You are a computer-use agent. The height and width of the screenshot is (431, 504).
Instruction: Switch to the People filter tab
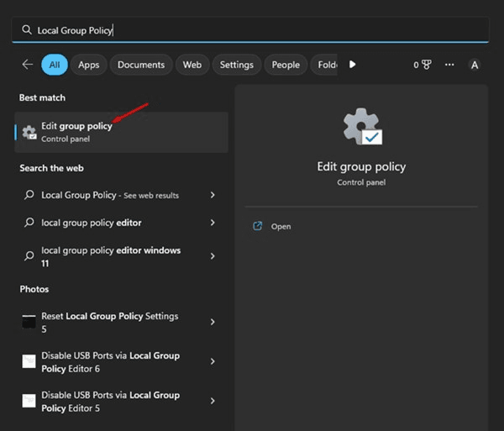[x=286, y=65]
